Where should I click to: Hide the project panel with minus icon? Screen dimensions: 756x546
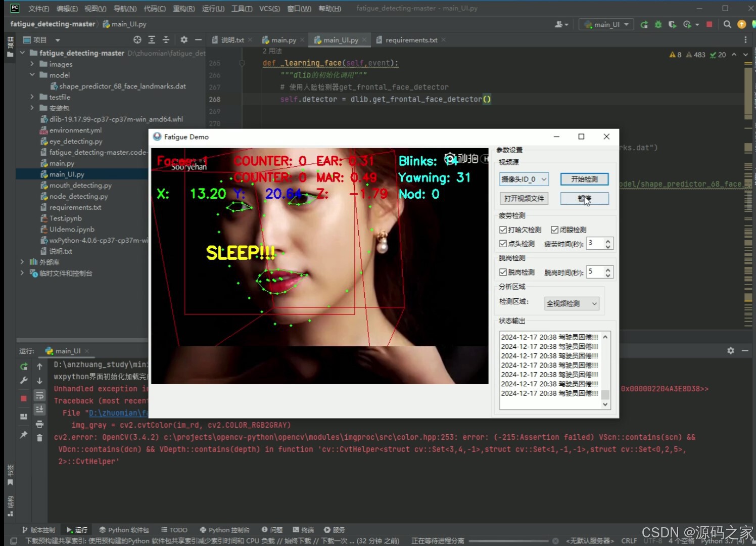click(198, 39)
